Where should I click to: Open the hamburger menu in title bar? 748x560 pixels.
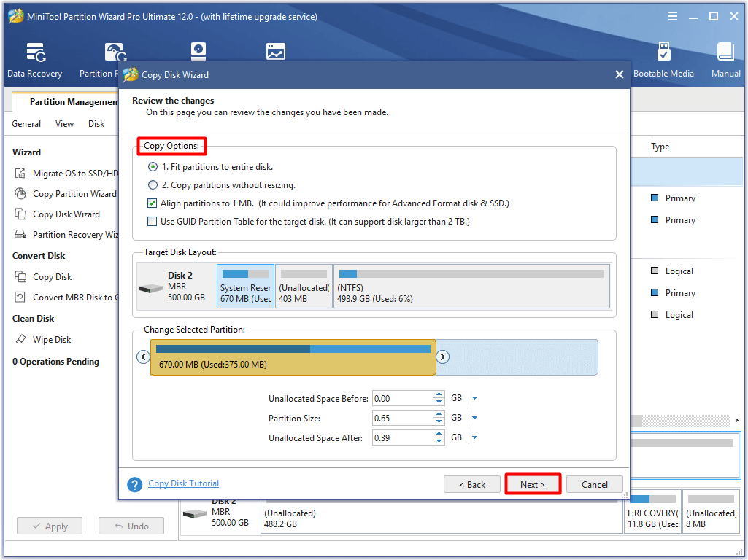[673, 16]
